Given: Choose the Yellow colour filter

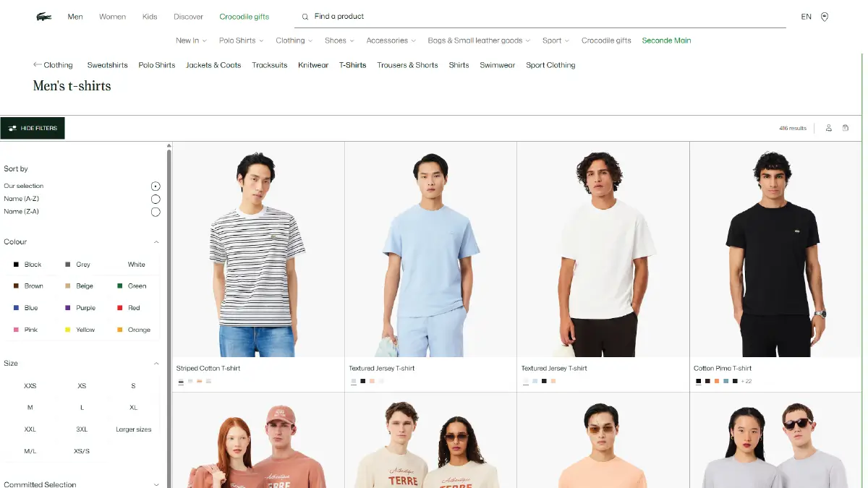Looking at the screenshot, I should [x=80, y=330].
